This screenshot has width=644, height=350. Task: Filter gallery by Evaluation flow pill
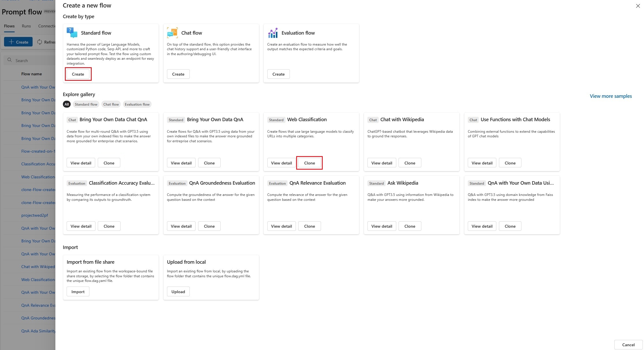137,104
